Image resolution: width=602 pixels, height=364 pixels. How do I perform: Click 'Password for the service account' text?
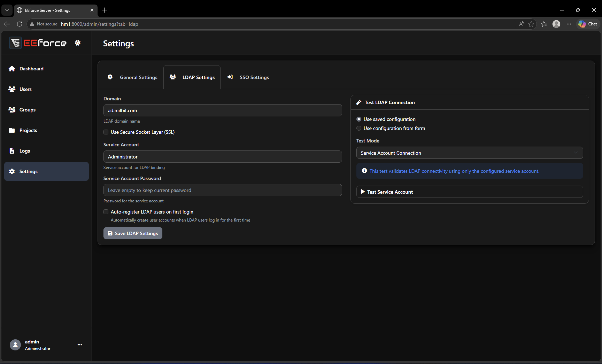pos(133,201)
